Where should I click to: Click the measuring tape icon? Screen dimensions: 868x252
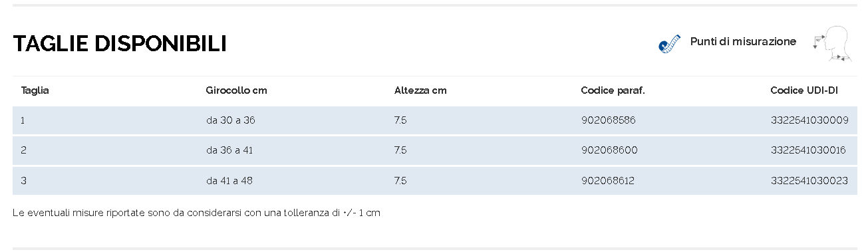tap(670, 44)
